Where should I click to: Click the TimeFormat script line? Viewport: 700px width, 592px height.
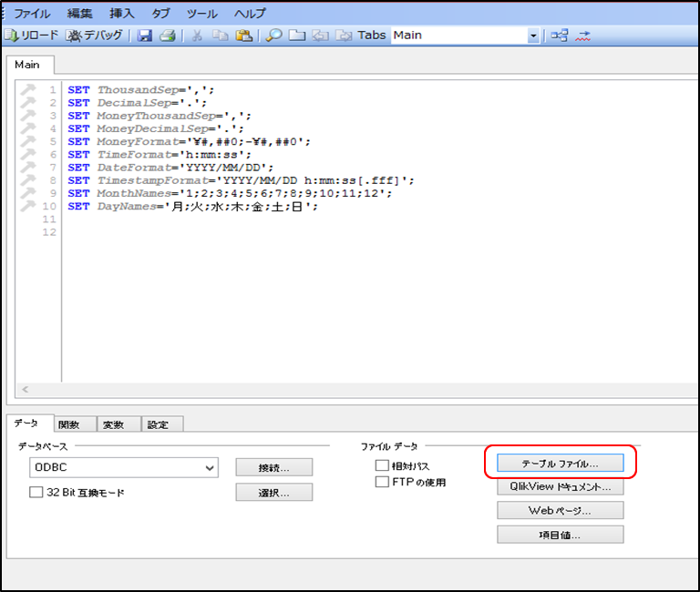pyautogui.click(x=160, y=154)
